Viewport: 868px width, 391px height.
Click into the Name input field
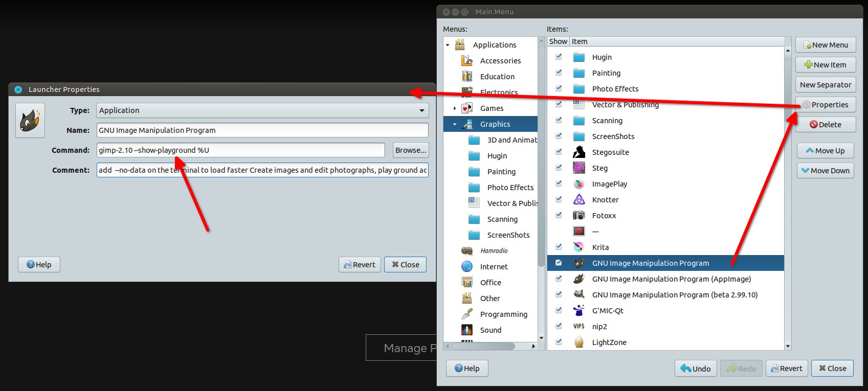click(x=262, y=130)
